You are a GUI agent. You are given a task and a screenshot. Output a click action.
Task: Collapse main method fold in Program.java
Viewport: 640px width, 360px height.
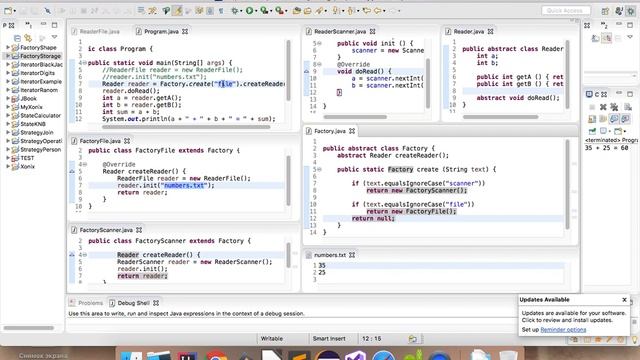[x=84, y=63]
